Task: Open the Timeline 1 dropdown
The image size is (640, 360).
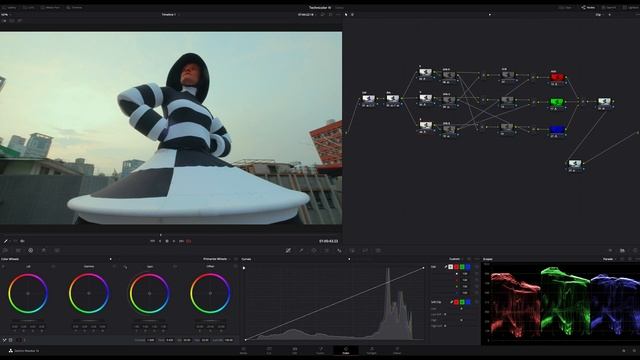Action: [x=170, y=14]
